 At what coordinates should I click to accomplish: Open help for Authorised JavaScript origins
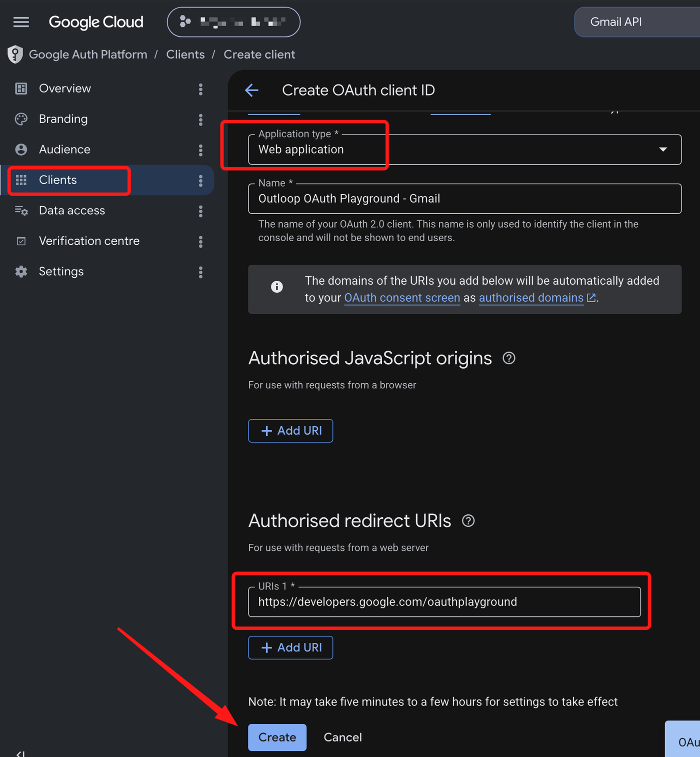508,358
